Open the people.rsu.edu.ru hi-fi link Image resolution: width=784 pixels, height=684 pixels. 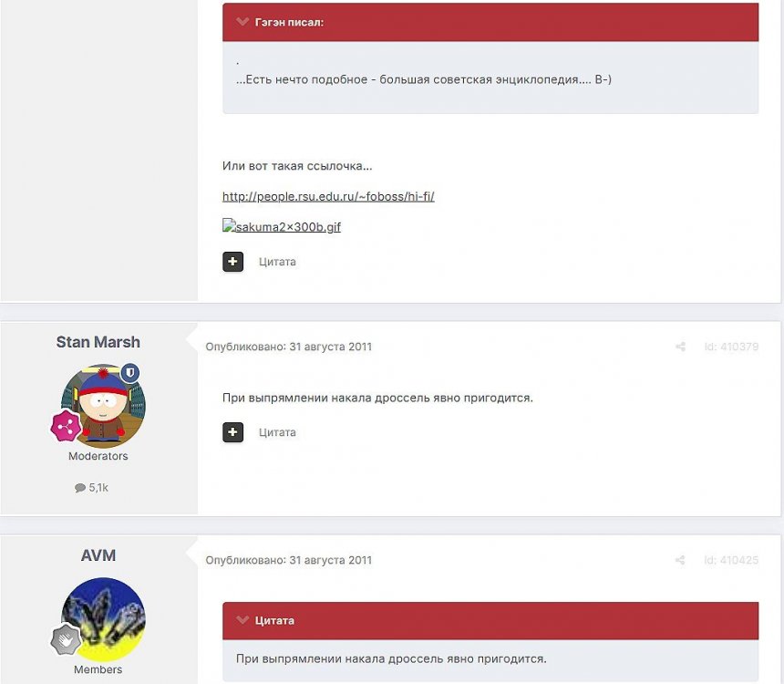tap(328, 197)
